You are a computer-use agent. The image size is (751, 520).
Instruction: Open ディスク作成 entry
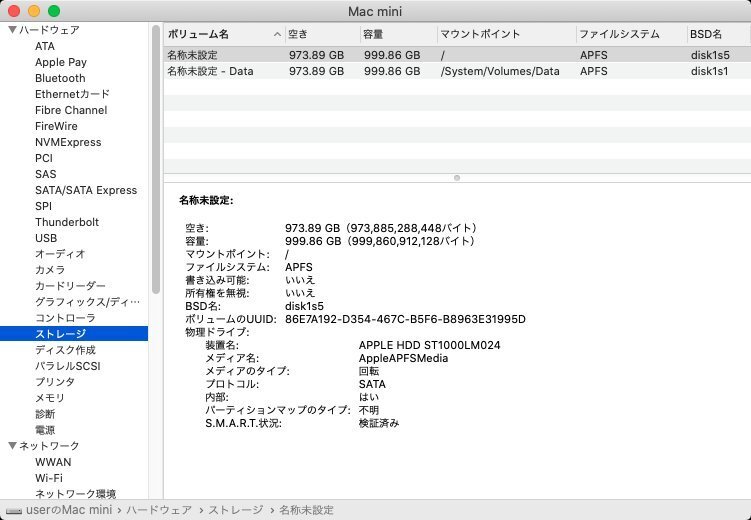pos(66,350)
